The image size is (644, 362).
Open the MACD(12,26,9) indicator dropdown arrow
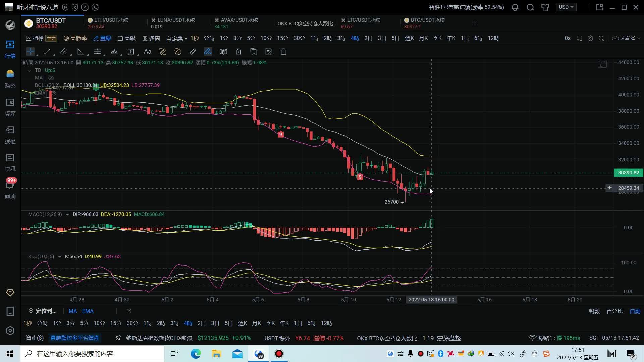67,214
